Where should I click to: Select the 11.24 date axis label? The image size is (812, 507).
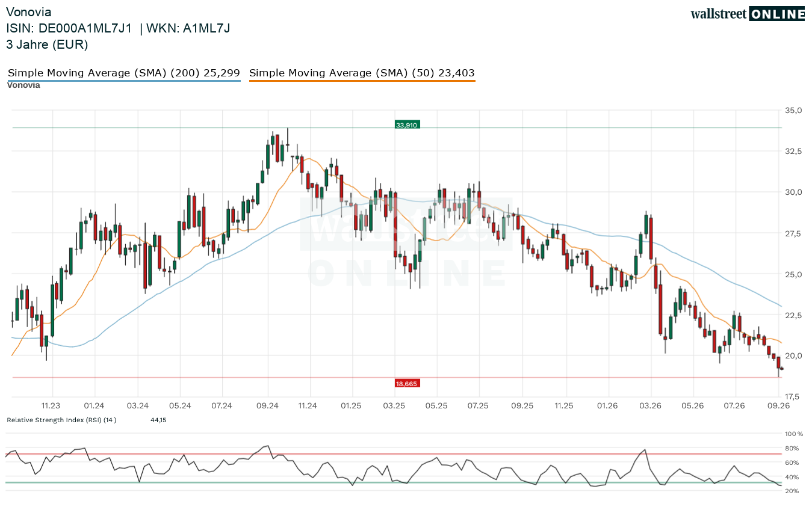click(x=308, y=406)
